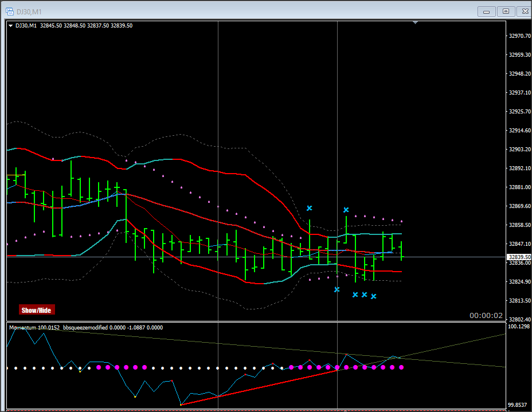
Task: Click the 32903.20 price scale label
Action: pos(519,150)
